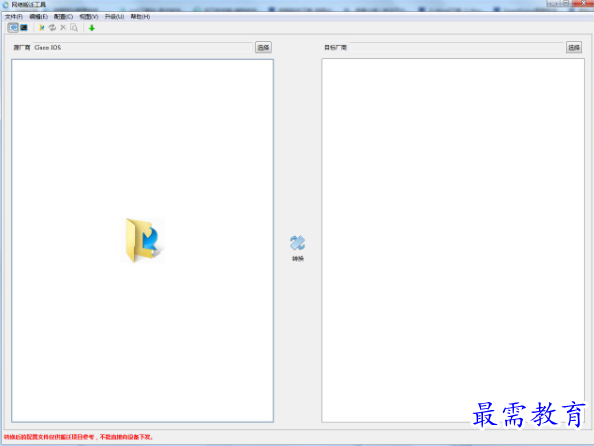Open the 文件(F) menu
594x446 pixels.
point(14,17)
